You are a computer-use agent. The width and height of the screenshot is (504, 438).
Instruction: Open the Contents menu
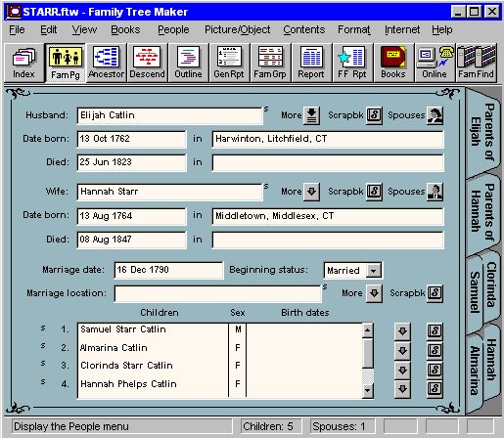pyautogui.click(x=304, y=29)
